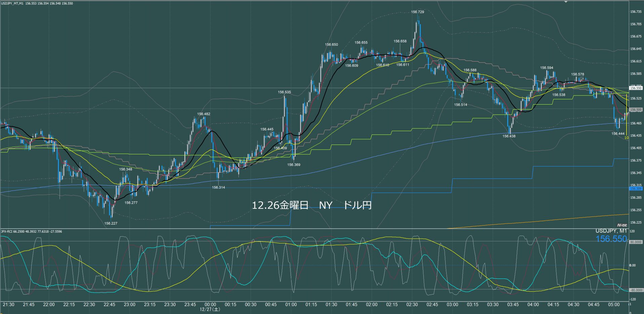Click the 02:30 time axis label
The height and width of the screenshot is (314, 644).
click(412, 305)
